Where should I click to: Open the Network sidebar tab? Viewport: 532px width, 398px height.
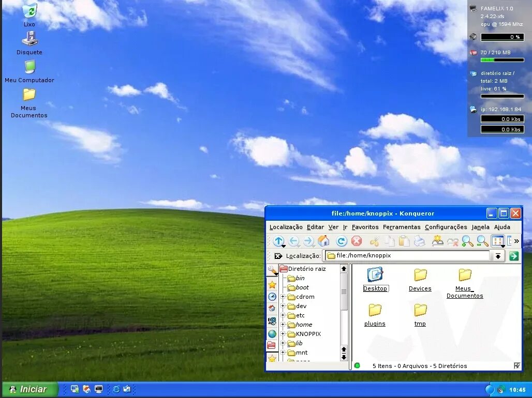(272, 320)
